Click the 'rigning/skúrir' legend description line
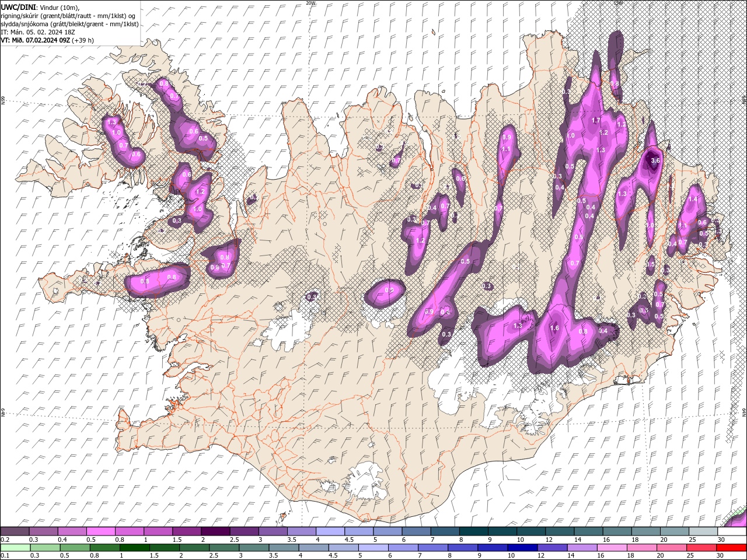The image size is (747, 560). (68, 15)
